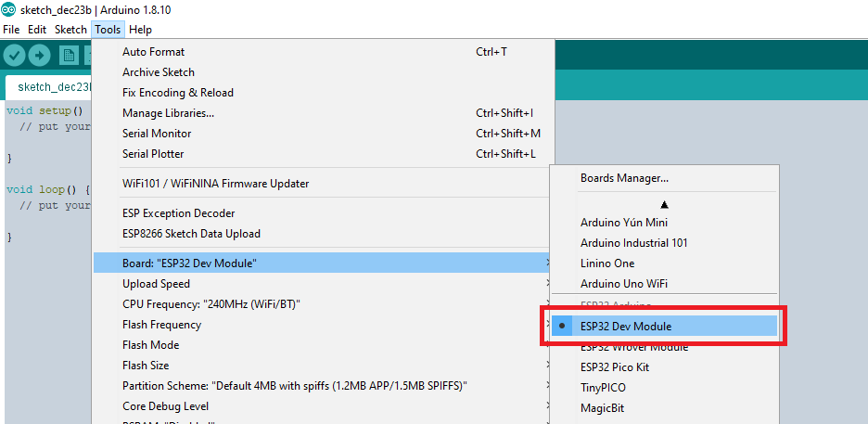The image size is (868, 424).
Task: Select the sketch_dec23b editor tab
Action: point(50,87)
